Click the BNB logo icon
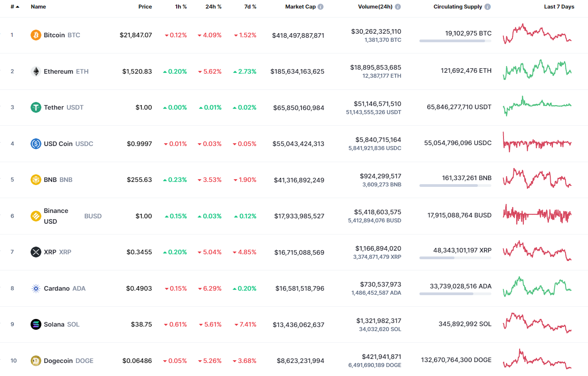This screenshot has width=588, height=376. pos(35,179)
